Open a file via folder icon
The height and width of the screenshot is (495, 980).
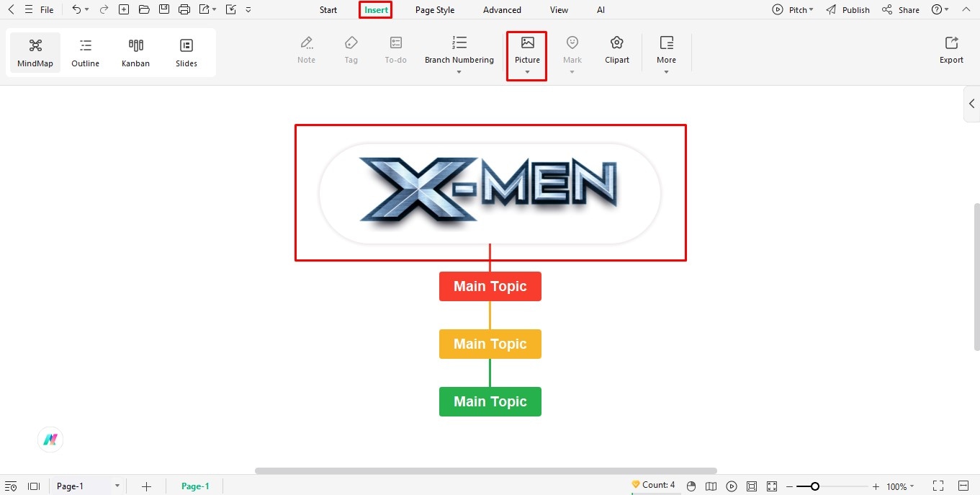(x=144, y=10)
